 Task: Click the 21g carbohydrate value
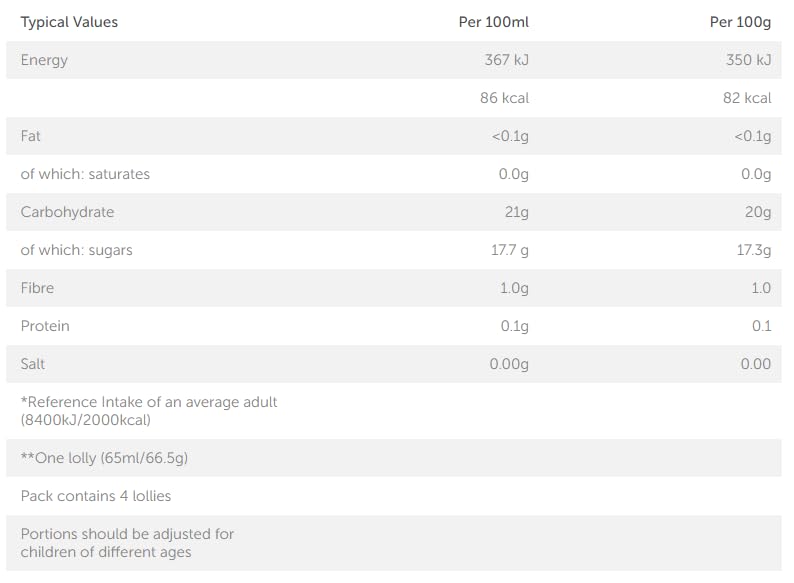[516, 212]
